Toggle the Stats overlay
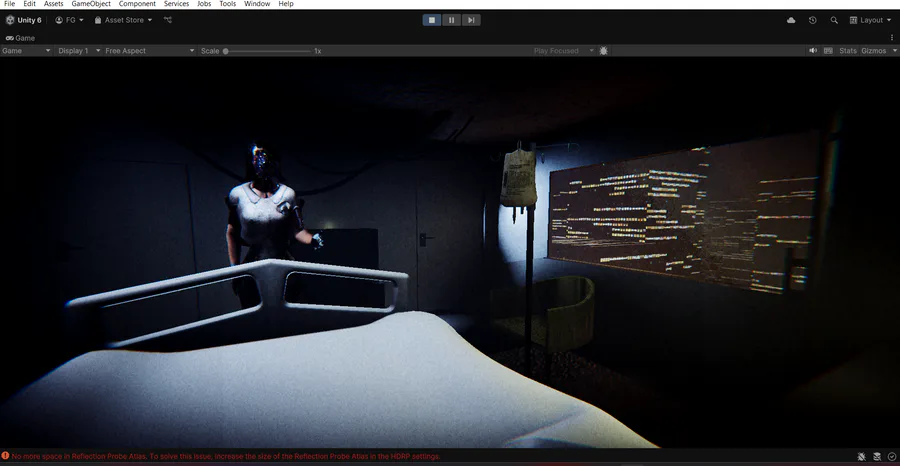Viewport: 900px width, 466px height. click(x=848, y=51)
